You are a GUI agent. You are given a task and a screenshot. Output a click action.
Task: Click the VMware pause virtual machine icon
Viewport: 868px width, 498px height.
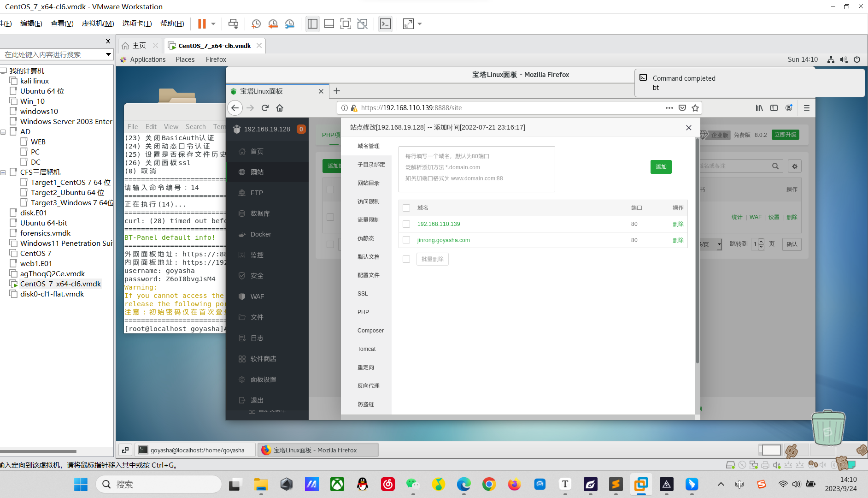click(x=202, y=24)
